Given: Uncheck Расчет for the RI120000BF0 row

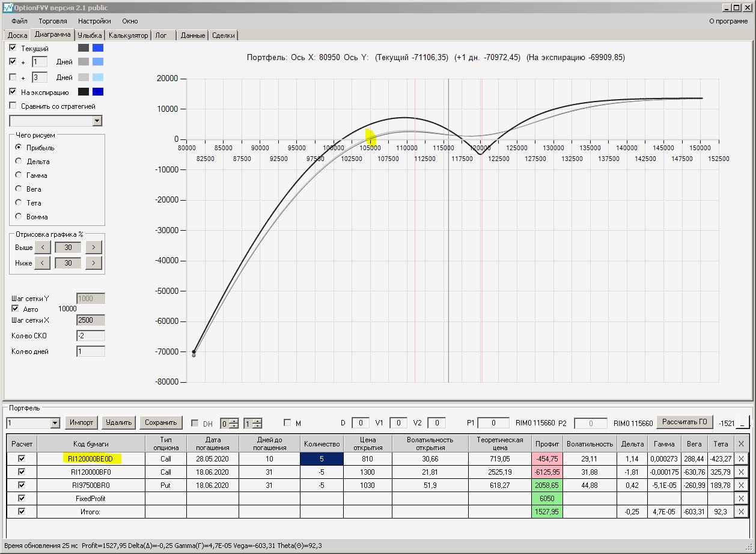Looking at the screenshot, I should (x=22, y=472).
